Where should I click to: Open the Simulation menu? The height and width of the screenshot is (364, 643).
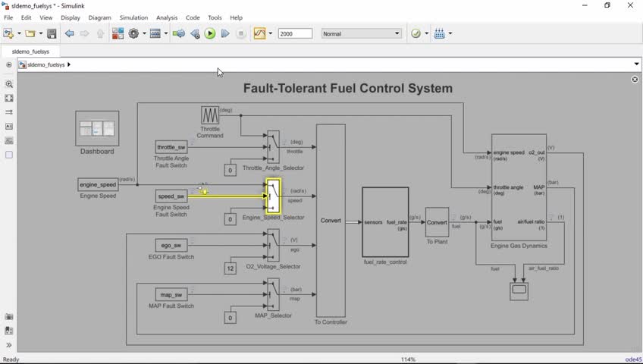[133, 17]
